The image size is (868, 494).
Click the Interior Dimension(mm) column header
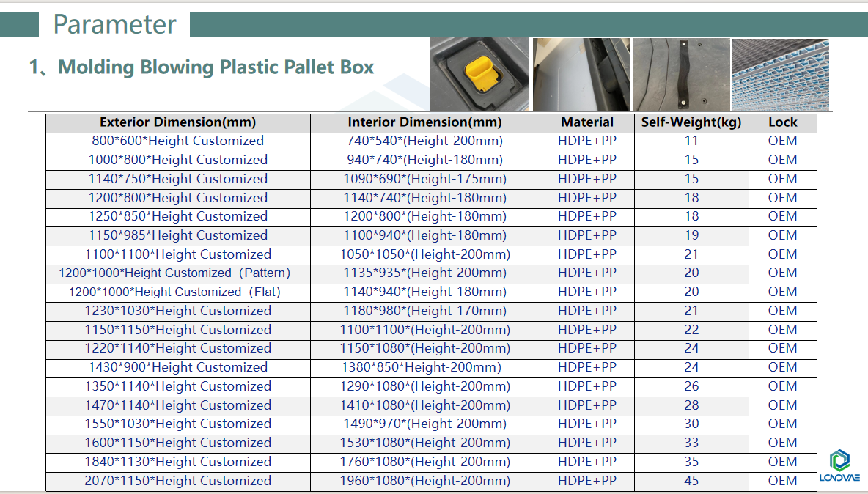(x=424, y=122)
